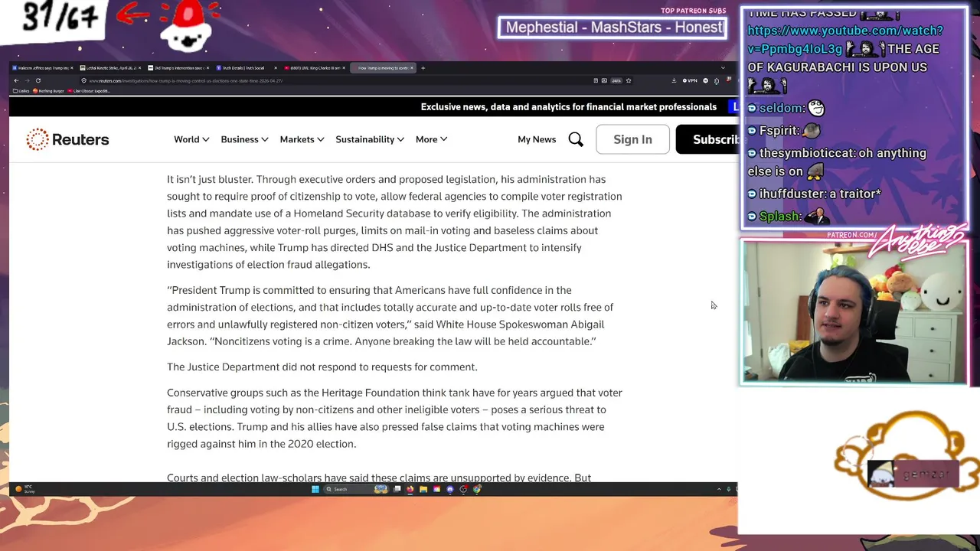Click the 240% zoom indicator in address bar
The image size is (980, 551).
tap(616, 80)
